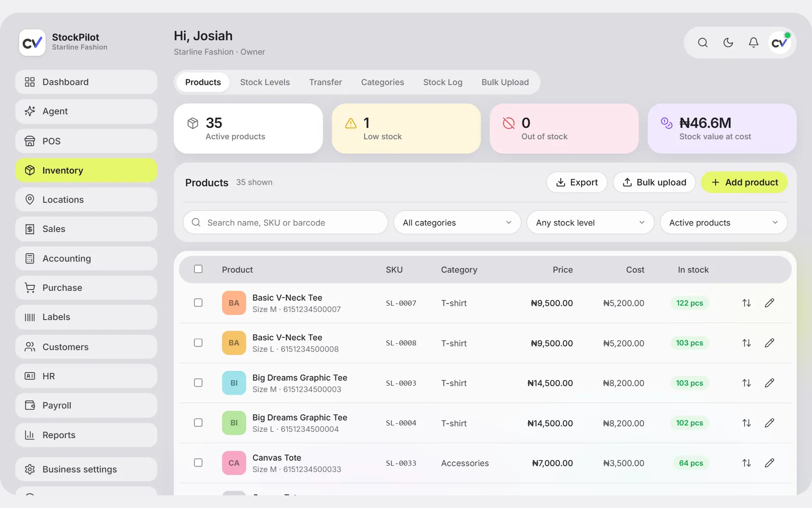
Task: Open the Bulk Upload tab
Action: pos(505,82)
